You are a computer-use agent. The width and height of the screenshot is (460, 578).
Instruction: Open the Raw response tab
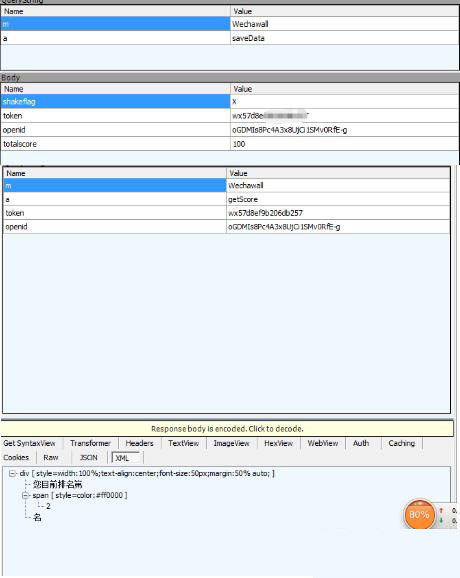point(51,458)
